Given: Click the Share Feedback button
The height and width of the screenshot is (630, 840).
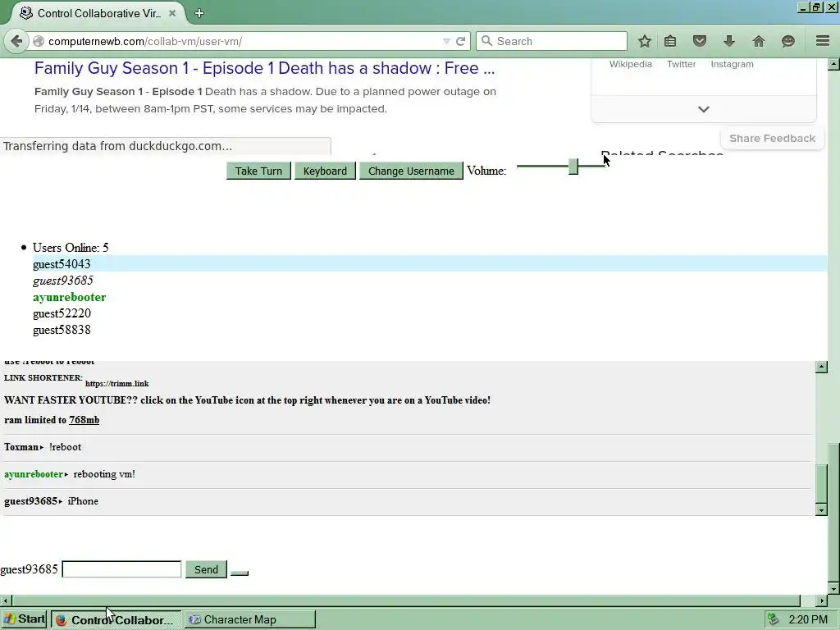Looking at the screenshot, I should point(773,138).
